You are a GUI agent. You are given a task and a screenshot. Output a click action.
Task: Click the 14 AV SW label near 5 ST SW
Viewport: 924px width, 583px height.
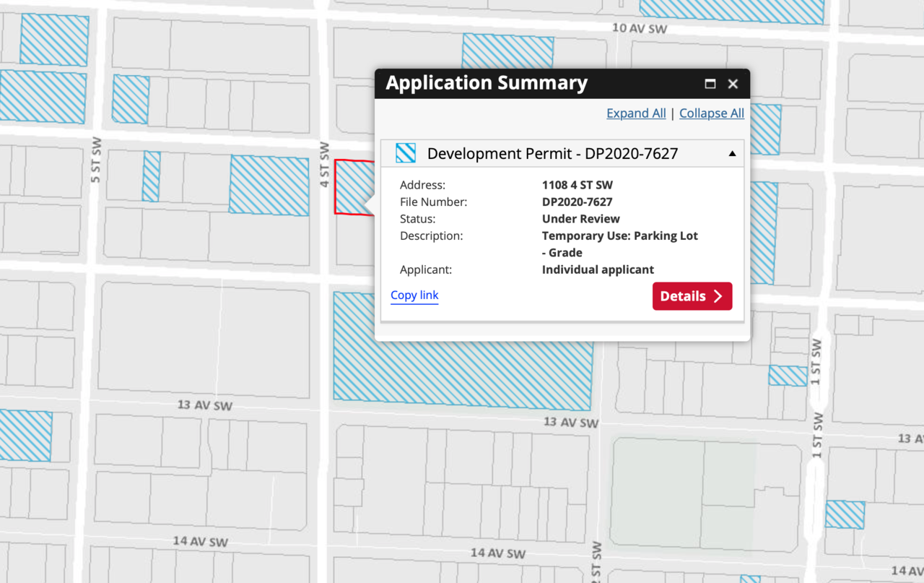(201, 542)
